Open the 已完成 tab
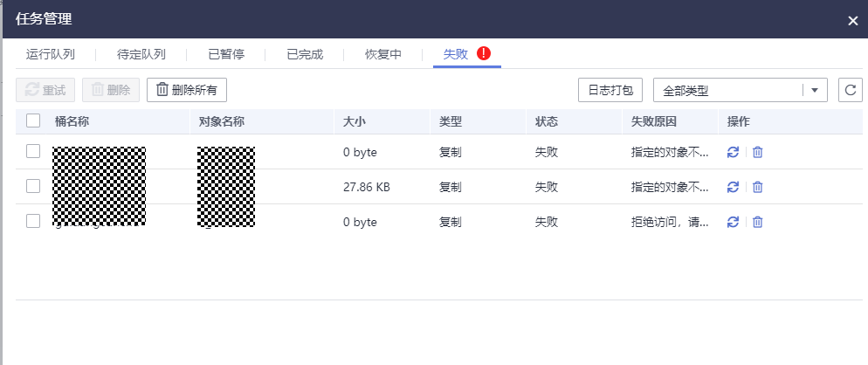Viewport: 868px width, 365px height. click(x=305, y=54)
